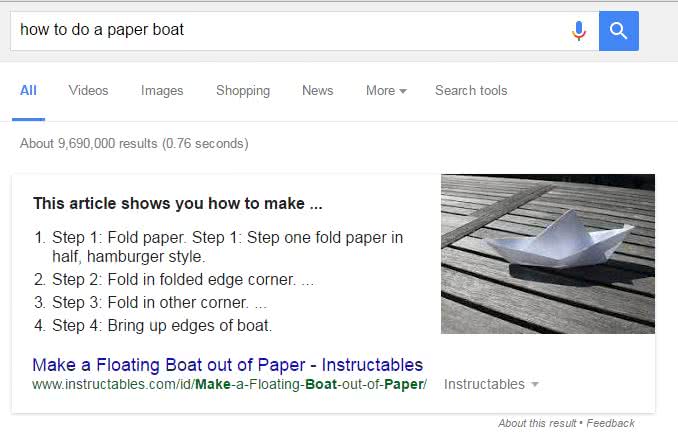Click the snippet heading This article shows
Image resolution: width=678 pixels, height=442 pixels.
[178, 203]
